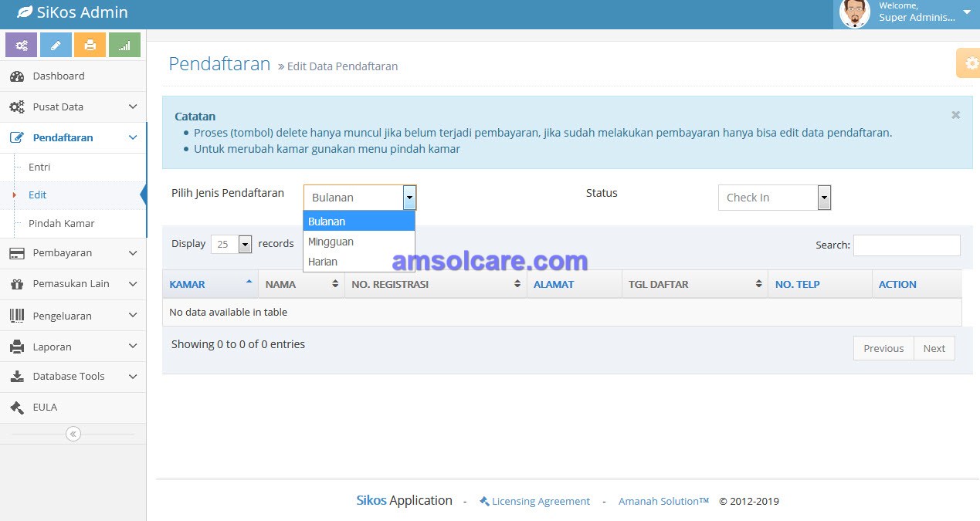Expand the Database Tools chevron
Image resolution: width=980 pixels, height=521 pixels.
[133, 377]
